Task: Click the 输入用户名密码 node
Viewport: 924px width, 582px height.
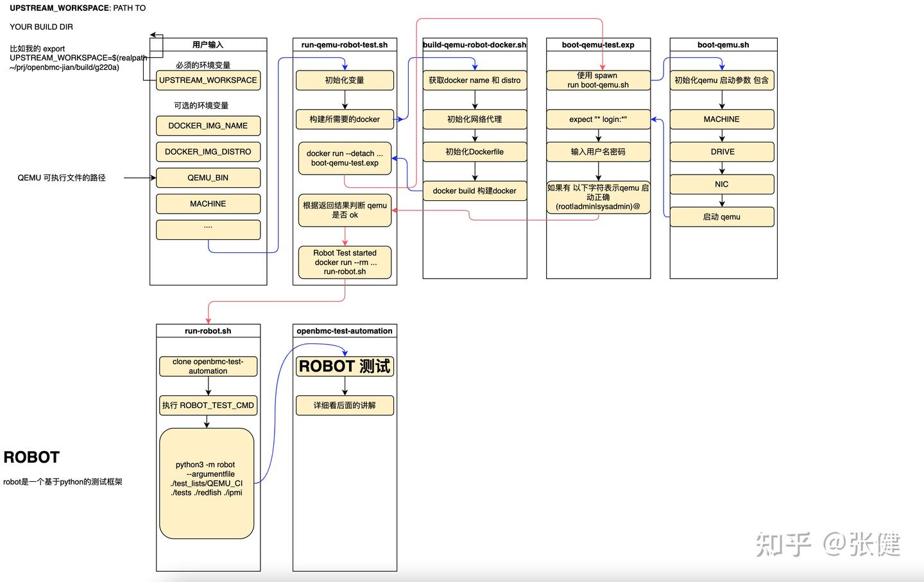Action: click(598, 152)
